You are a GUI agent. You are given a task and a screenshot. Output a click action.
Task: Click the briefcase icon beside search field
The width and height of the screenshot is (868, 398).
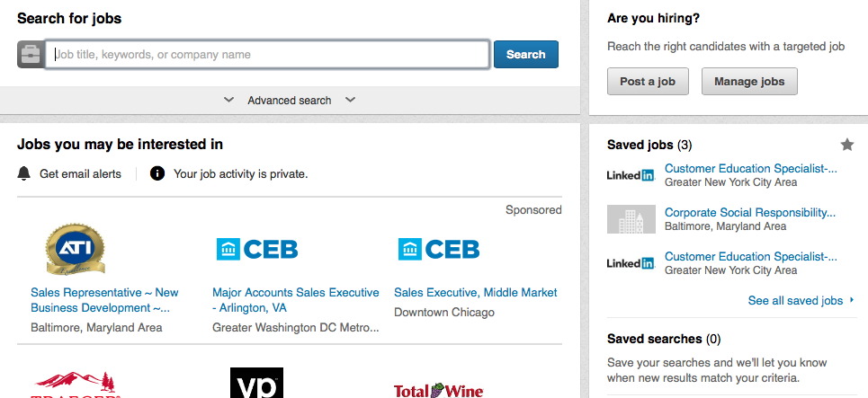coord(31,54)
